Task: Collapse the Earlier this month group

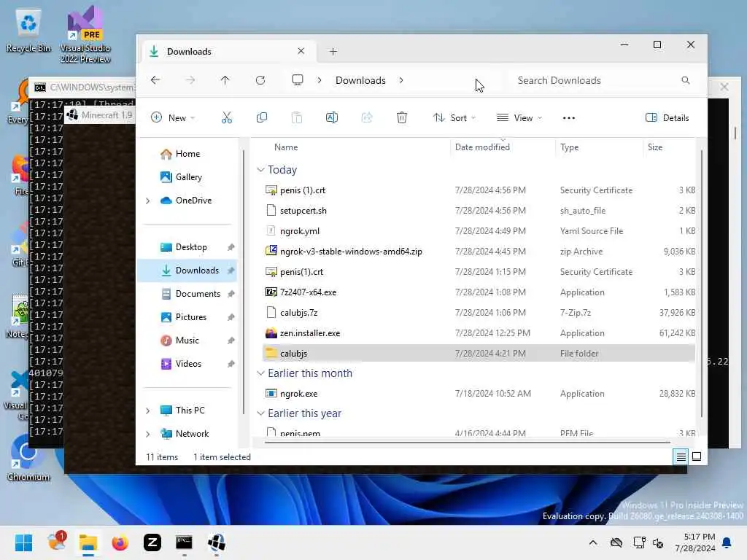Action: (260, 373)
